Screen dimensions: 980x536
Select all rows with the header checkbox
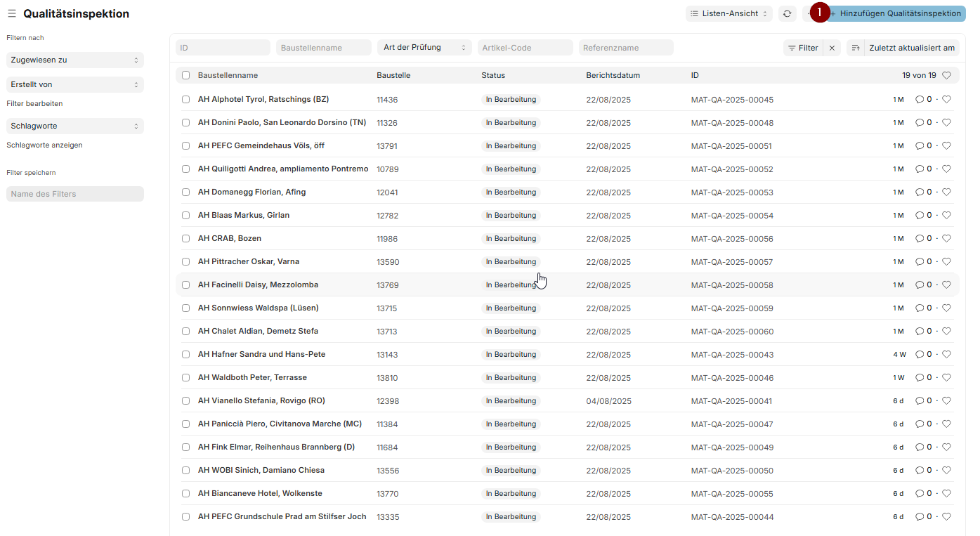(x=185, y=75)
